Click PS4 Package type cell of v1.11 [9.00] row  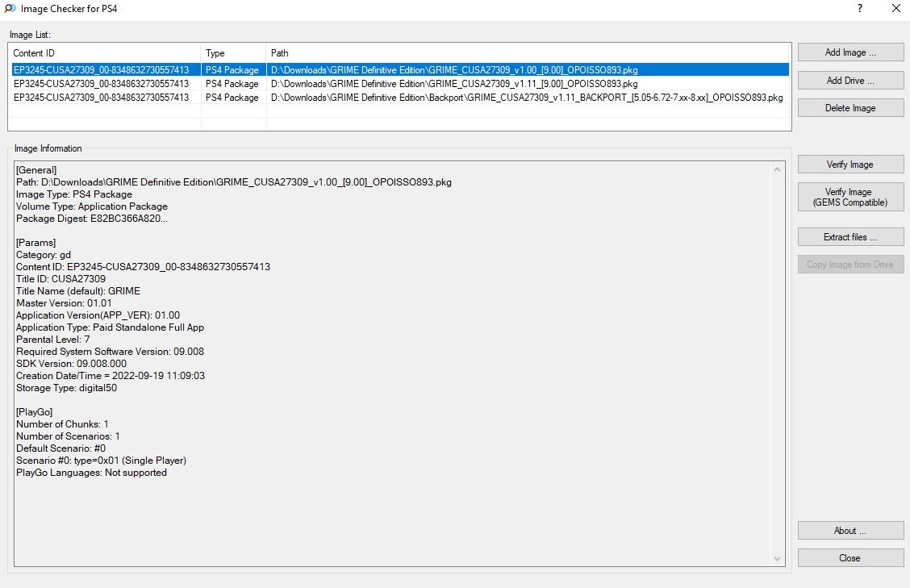232,84
